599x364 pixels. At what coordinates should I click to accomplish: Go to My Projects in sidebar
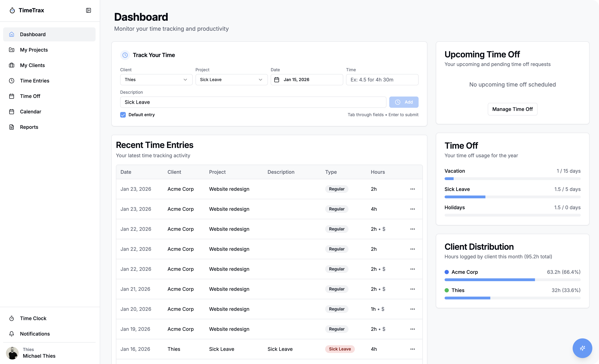click(34, 50)
